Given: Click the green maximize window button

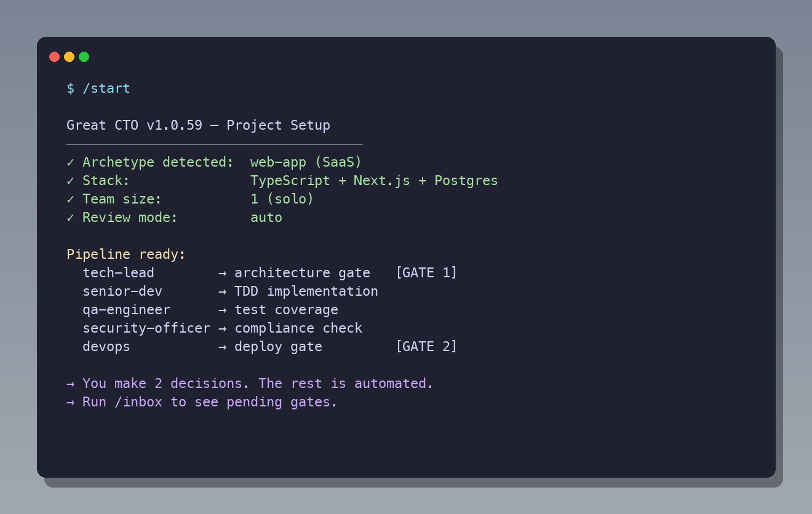Looking at the screenshot, I should [x=84, y=57].
